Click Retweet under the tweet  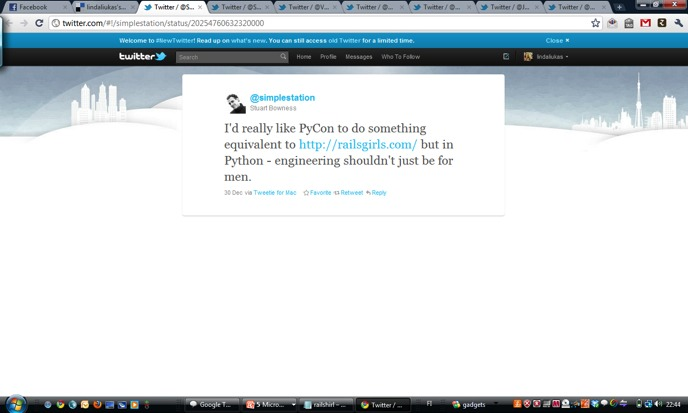click(x=352, y=193)
